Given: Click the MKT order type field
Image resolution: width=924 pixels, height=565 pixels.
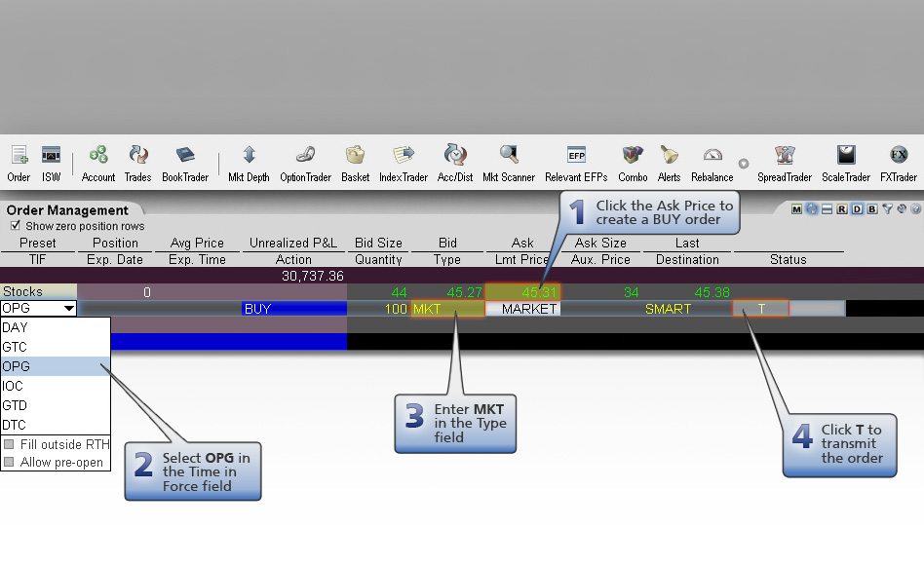Looking at the screenshot, I should tap(447, 309).
